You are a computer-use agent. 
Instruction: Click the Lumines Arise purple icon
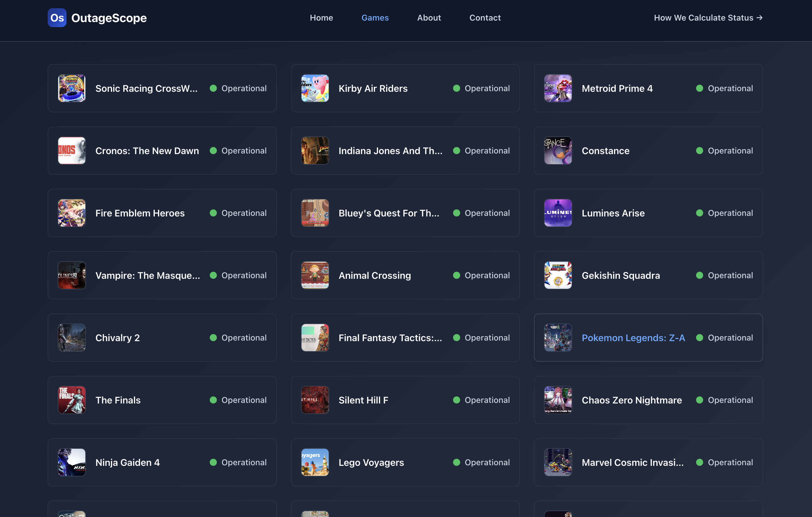tap(558, 213)
